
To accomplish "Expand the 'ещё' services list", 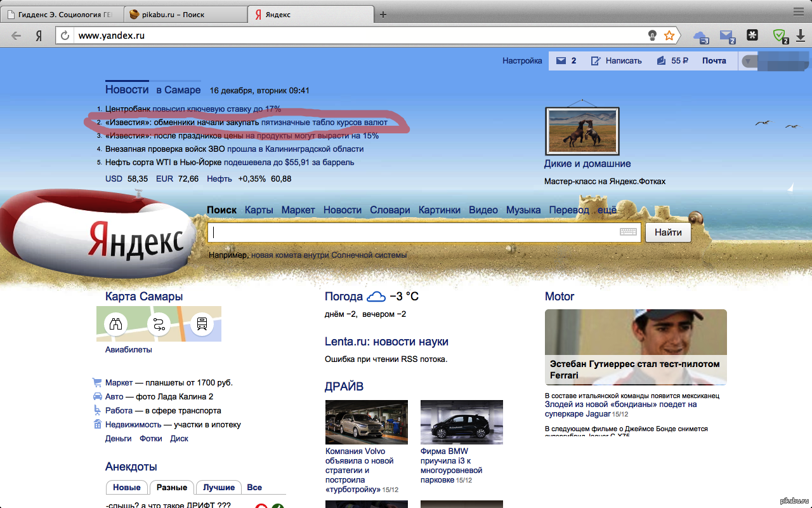I will point(606,210).
